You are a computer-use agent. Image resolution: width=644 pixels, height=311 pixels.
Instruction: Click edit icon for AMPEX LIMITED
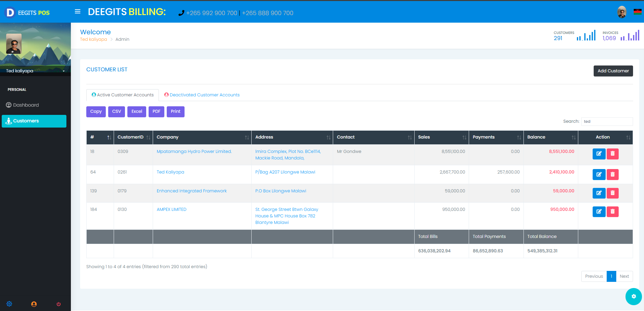coord(599,212)
